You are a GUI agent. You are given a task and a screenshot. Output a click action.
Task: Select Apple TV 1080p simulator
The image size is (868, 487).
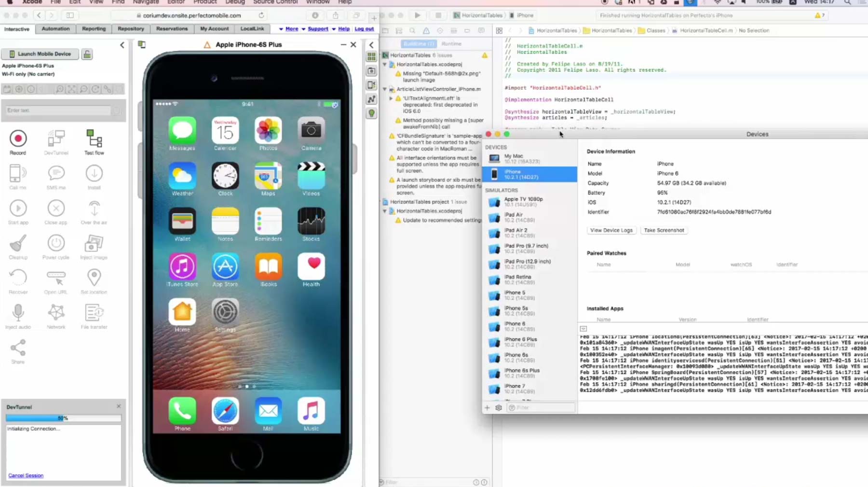click(x=530, y=202)
